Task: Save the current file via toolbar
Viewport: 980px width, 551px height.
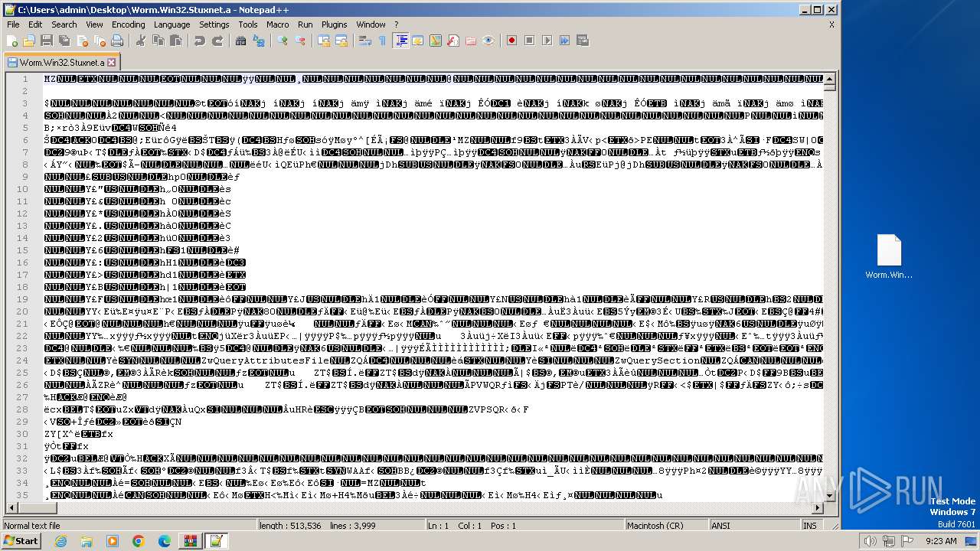Action: pyautogui.click(x=46, y=41)
